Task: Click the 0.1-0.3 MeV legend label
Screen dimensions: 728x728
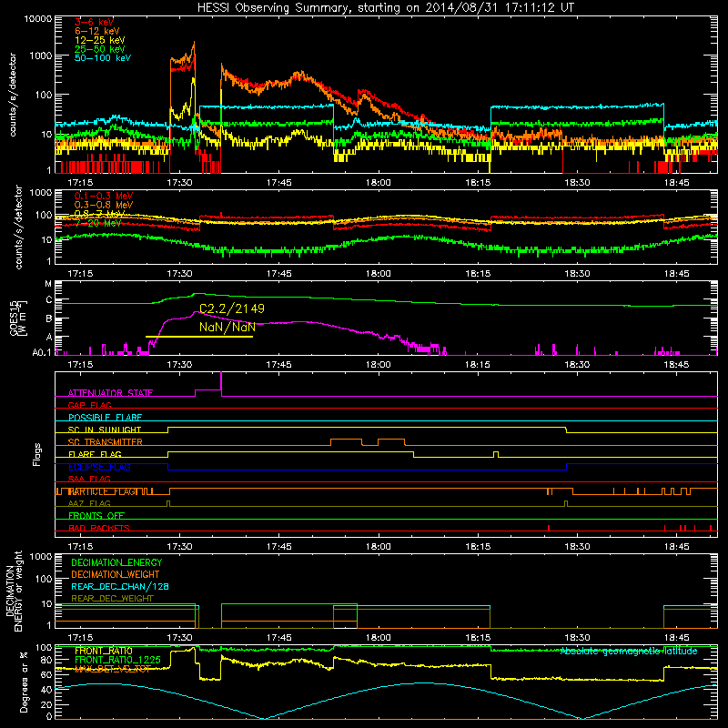Action: coord(104,196)
